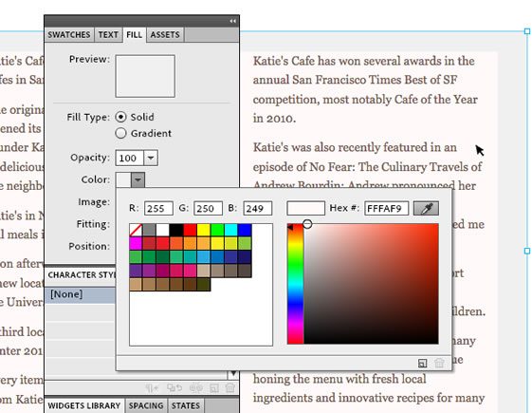
Task: Select the Solid fill type
Action: click(120, 117)
